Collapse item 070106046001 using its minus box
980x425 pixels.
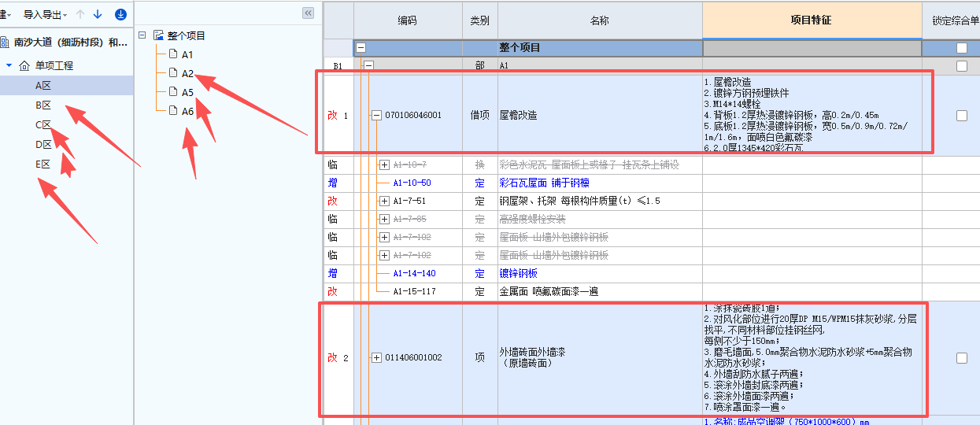click(x=376, y=115)
